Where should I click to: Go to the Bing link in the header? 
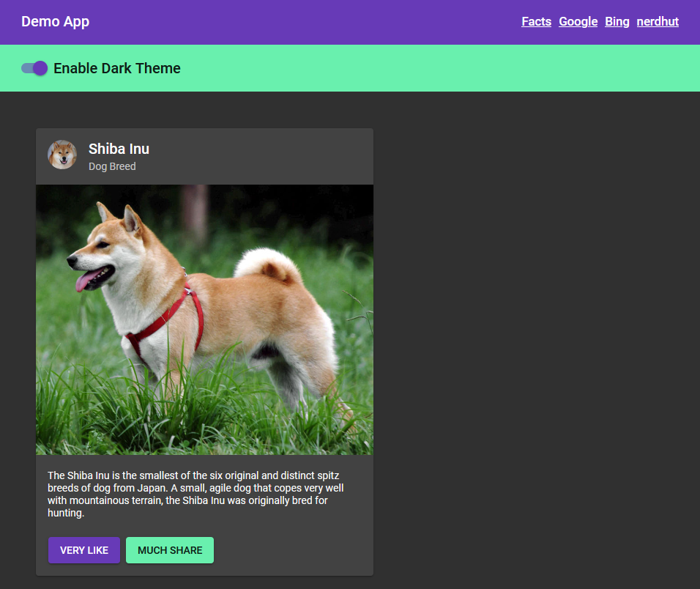pyautogui.click(x=617, y=22)
